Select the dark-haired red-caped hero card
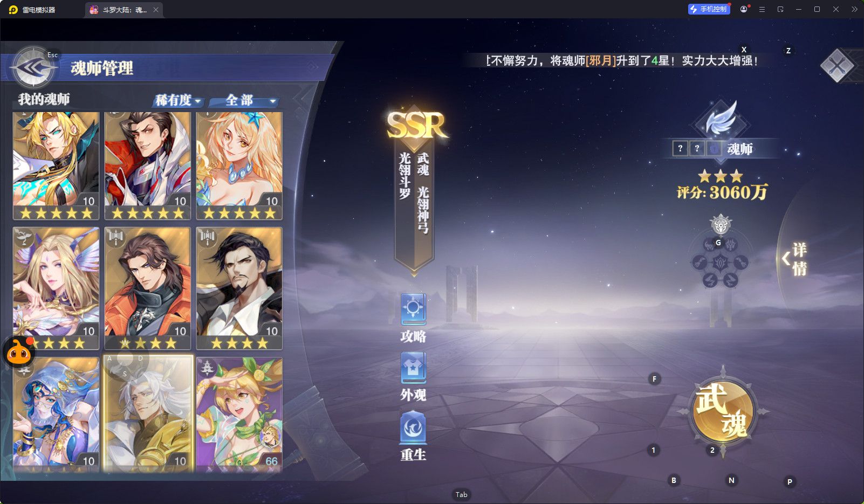 148,166
